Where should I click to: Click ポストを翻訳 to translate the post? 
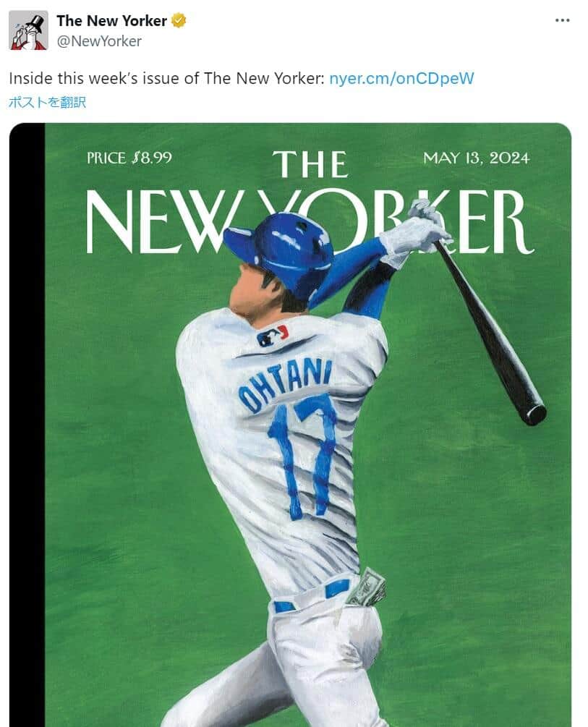47,102
